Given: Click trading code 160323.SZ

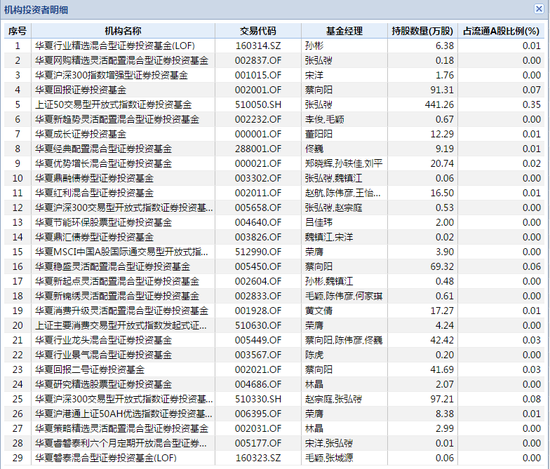Looking at the screenshot, I should coord(258,458).
